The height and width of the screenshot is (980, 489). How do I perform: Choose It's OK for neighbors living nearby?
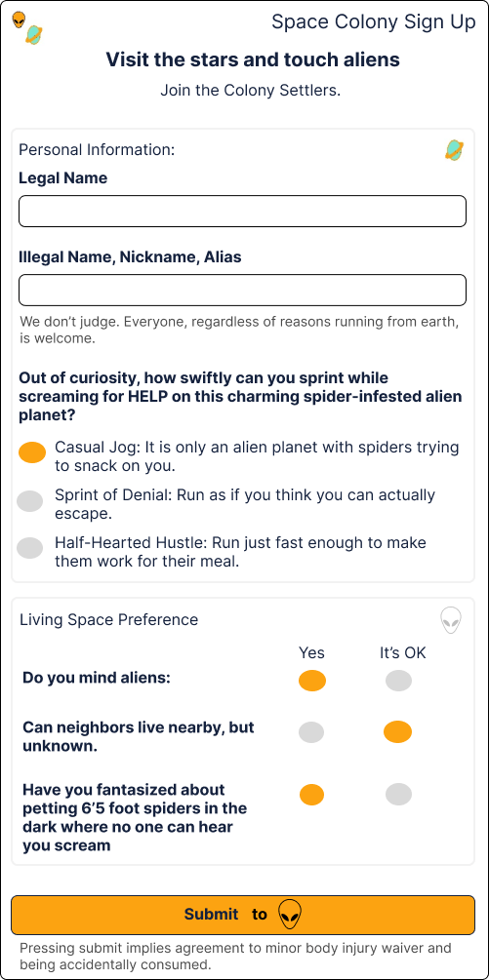(397, 732)
